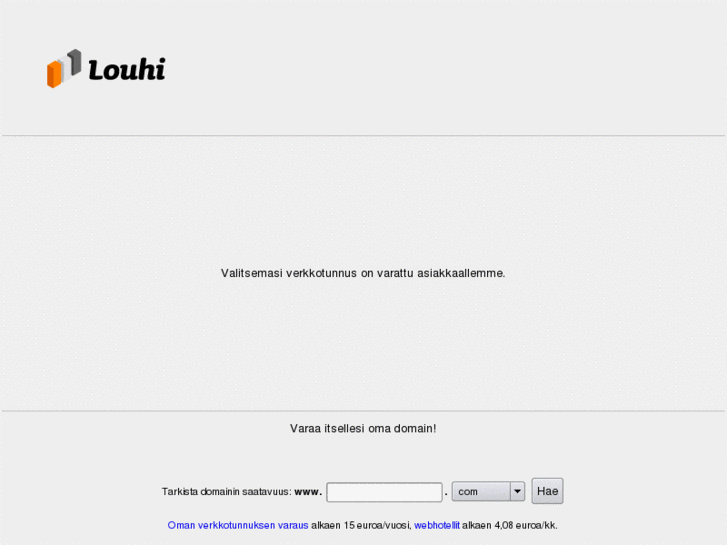Focus the domain name input field
The height and width of the screenshot is (545, 727).
point(384,492)
